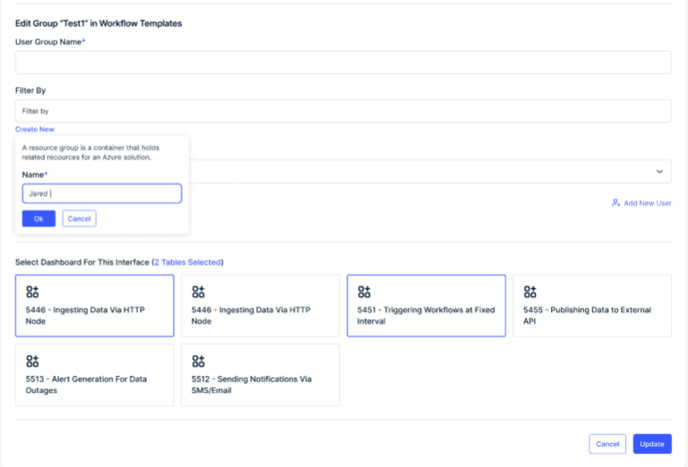The height and width of the screenshot is (467, 688).
Task: Select the 5512 Sending Notifications Via SMS/Email card
Action: click(x=261, y=375)
